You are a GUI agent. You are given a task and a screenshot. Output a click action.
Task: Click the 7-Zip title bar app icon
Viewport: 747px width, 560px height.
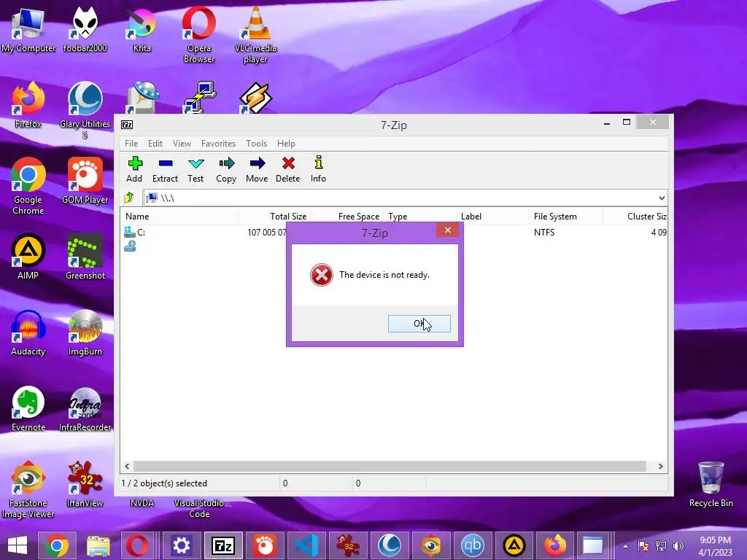coord(127,125)
